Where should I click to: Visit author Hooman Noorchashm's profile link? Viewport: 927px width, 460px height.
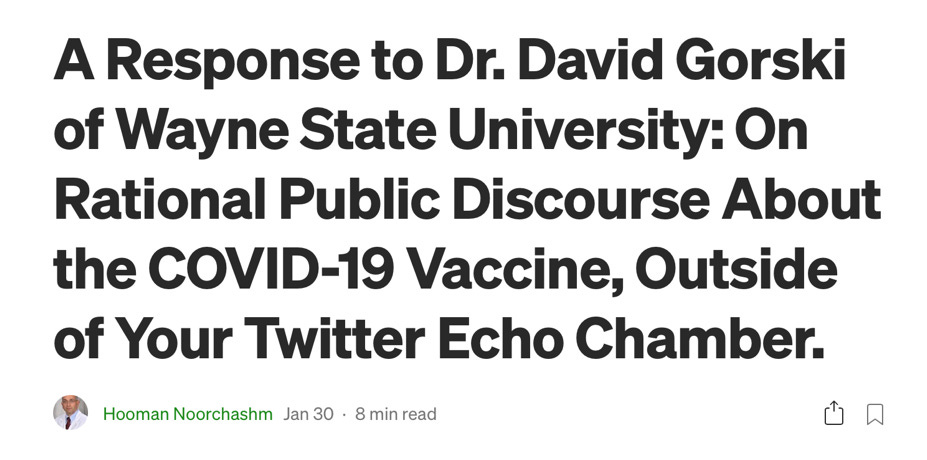[x=187, y=414]
